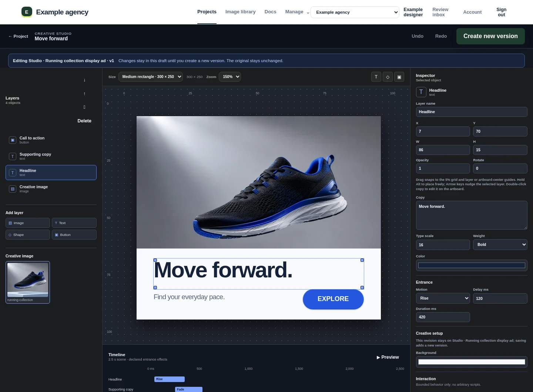This screenshot has width=533, height=392.
Task: Click the Redo button
Action: click(441, 36)
